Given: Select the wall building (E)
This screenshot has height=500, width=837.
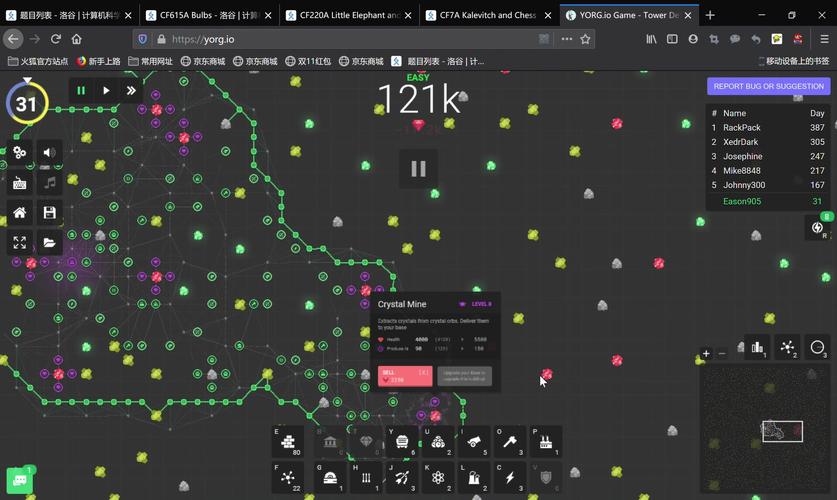Looking at the screenshot, I should coord(288,441).
